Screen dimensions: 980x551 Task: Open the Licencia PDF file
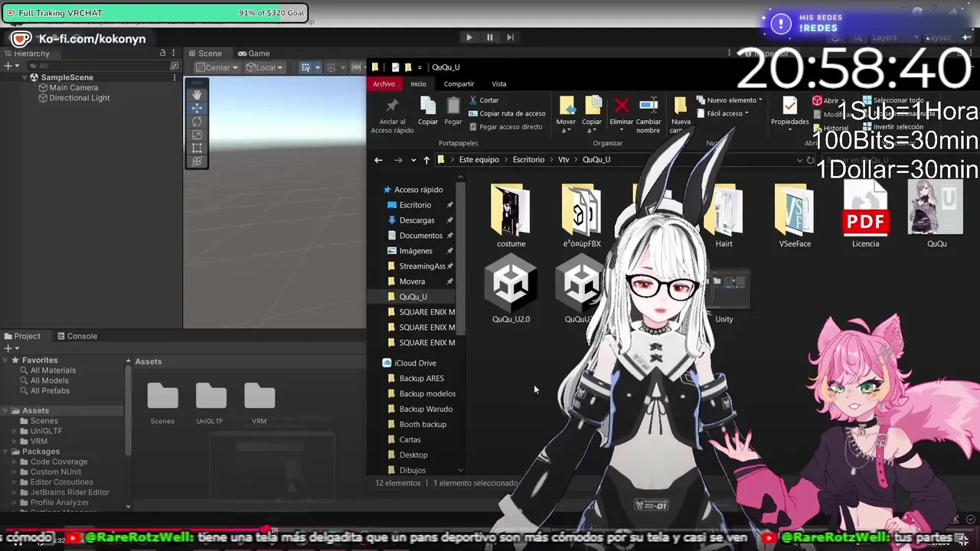pyautogui.click(x=865, y=216)
